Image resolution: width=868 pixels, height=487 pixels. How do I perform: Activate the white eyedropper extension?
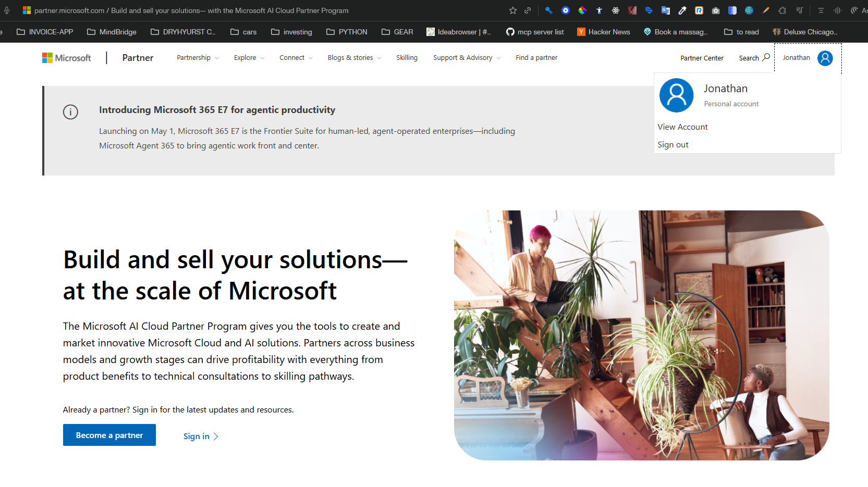[682, 10]
